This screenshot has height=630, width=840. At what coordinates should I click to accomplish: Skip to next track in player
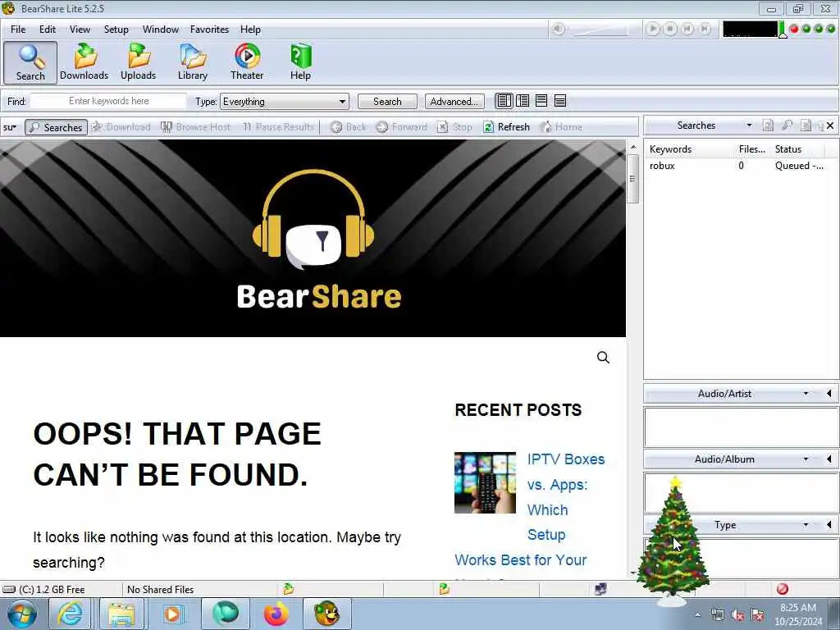click(x=705, y=29)
